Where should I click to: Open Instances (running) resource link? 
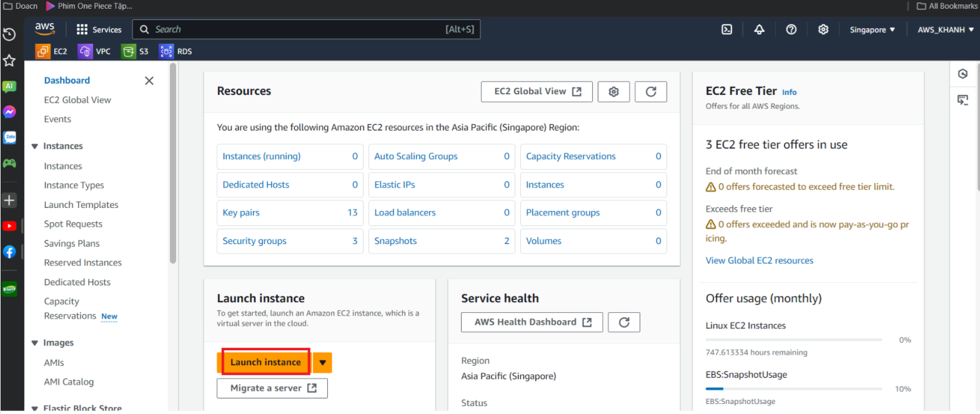click(262, 156)
